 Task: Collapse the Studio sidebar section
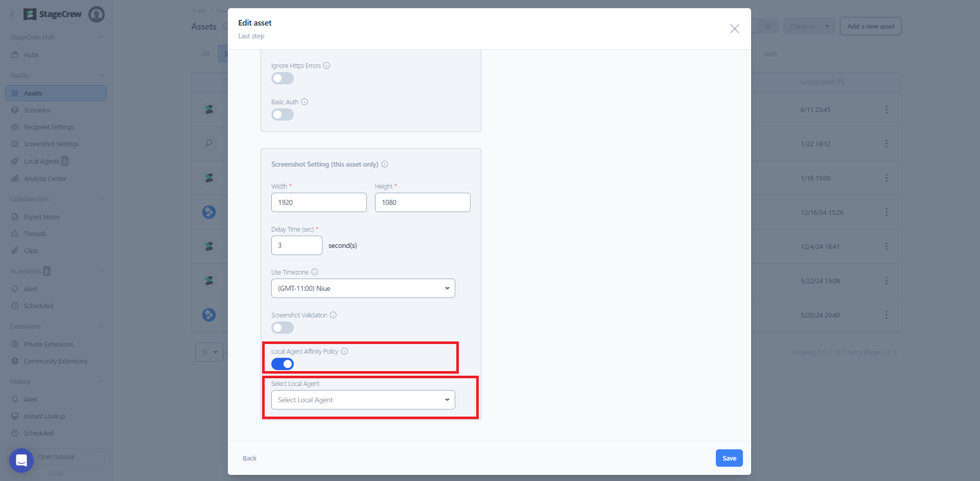101,75
